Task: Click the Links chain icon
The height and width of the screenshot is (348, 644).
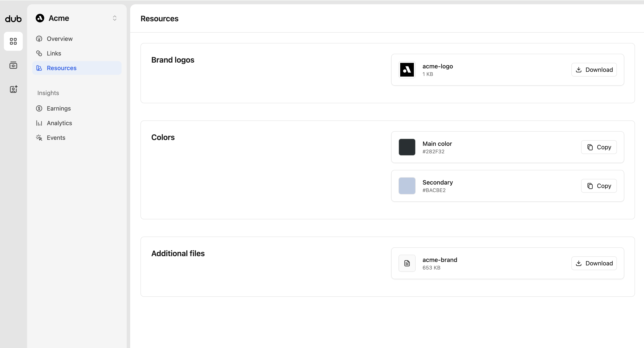Action: click(x=39, y=53)
